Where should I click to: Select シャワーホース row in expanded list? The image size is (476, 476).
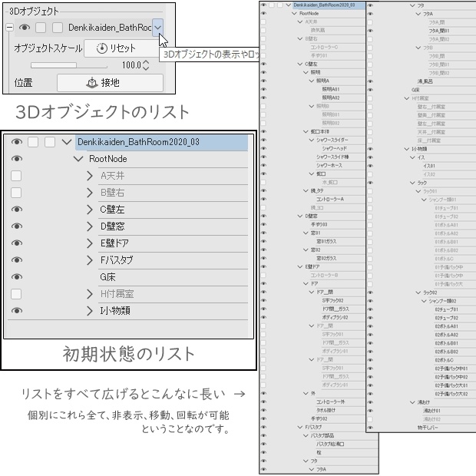coord(329,165)
